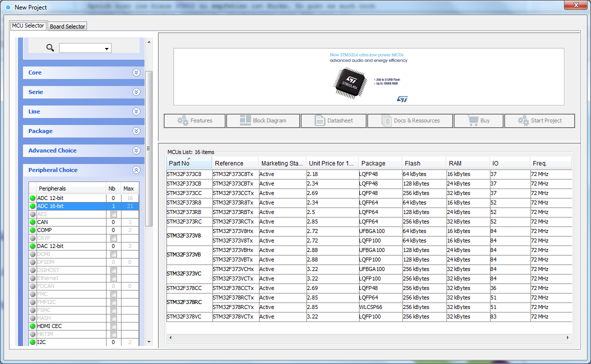Click the MCU list horizontal scrollbar right arrow
591x364 pixels.
tap(567, 337)
